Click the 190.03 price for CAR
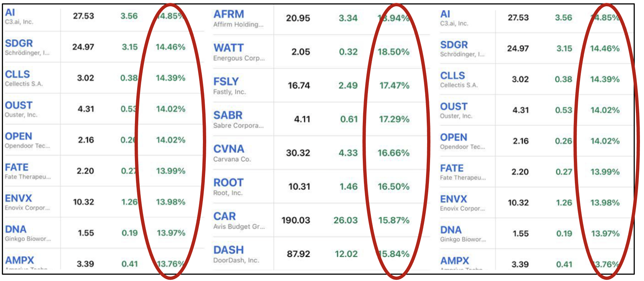 pos(296,220)
